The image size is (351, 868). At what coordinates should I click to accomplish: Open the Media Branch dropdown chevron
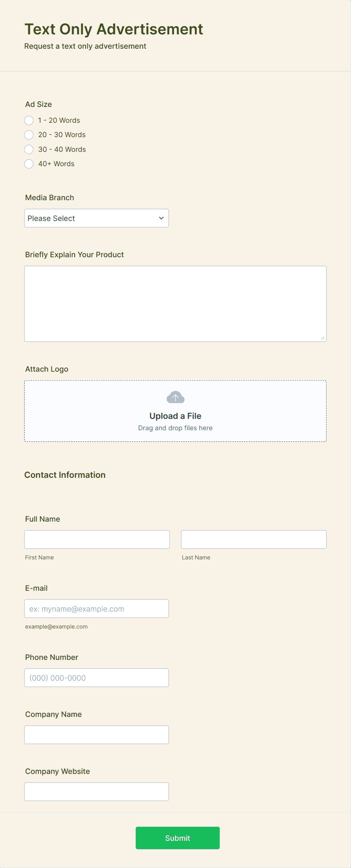(160, 218)
